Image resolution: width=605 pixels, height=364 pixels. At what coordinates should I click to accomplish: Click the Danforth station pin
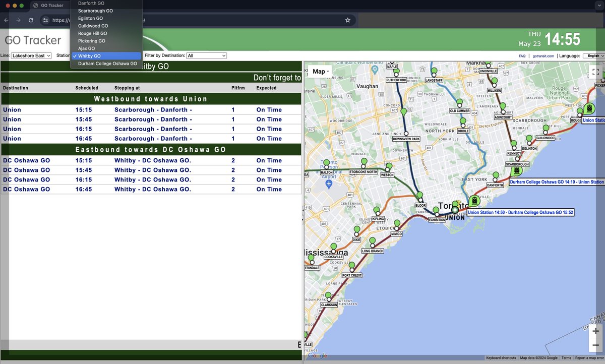tap(496, 176)
